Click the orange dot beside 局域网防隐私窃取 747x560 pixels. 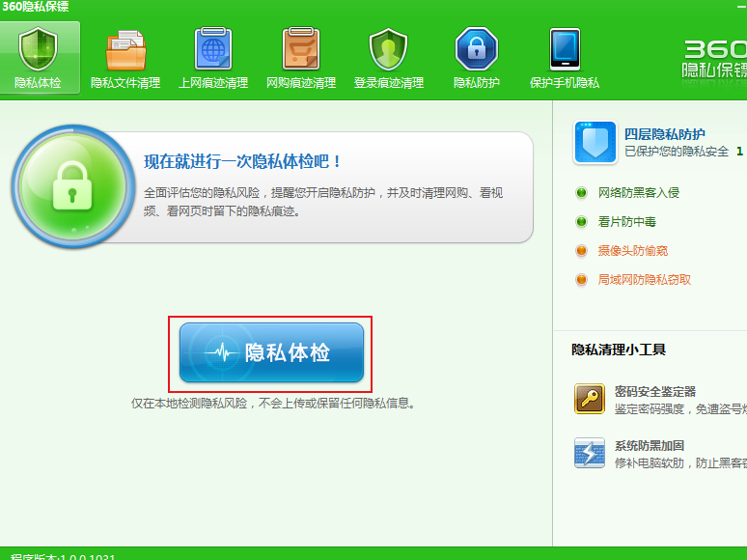[x=581, y=280]
